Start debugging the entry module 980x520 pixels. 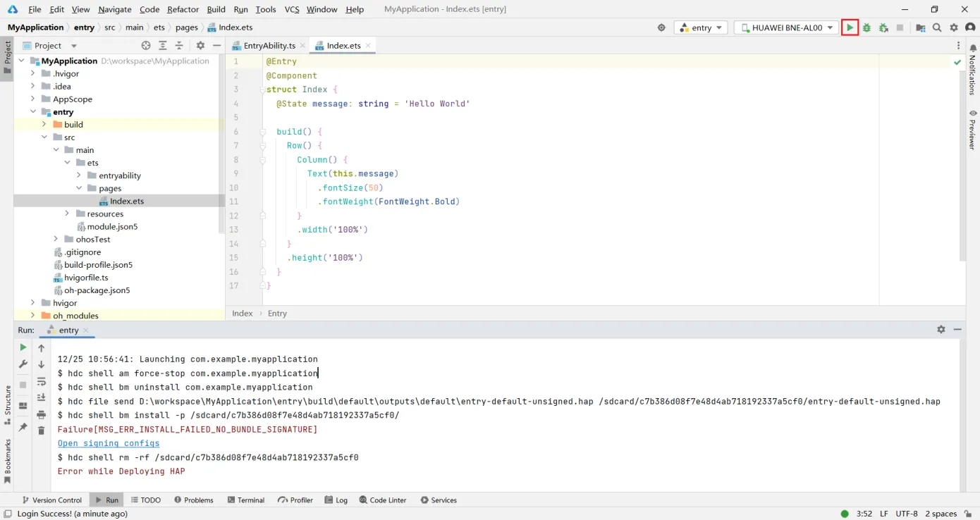point(865,27)
